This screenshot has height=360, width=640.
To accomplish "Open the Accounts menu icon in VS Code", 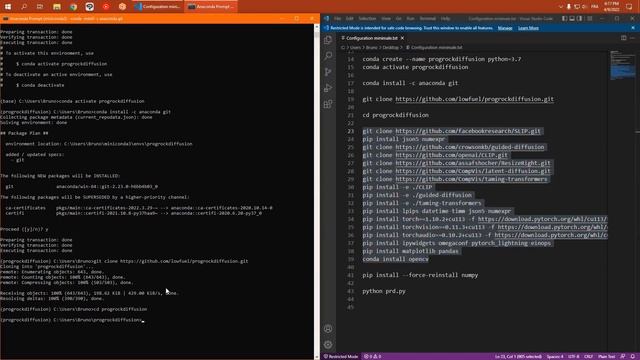I will pos(328,329).
